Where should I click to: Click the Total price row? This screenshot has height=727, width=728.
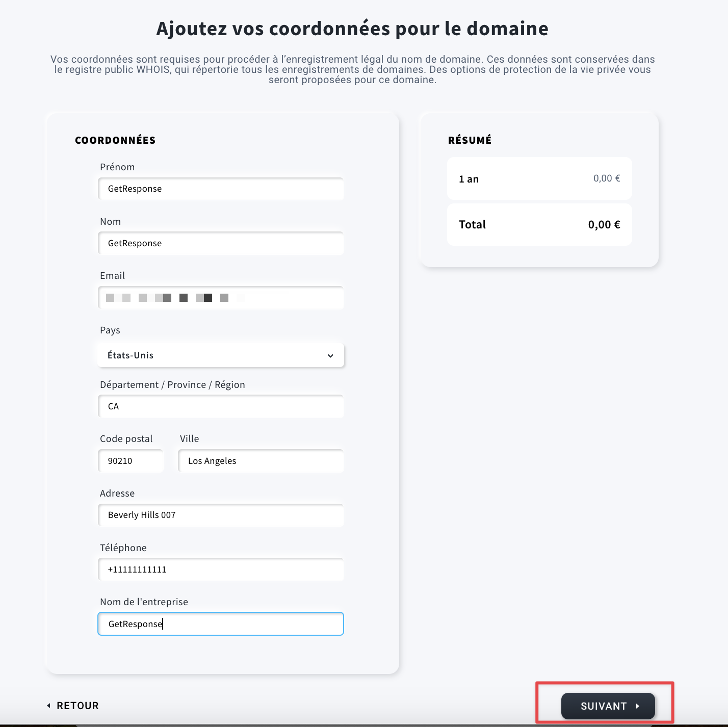(x=539, y=225)
